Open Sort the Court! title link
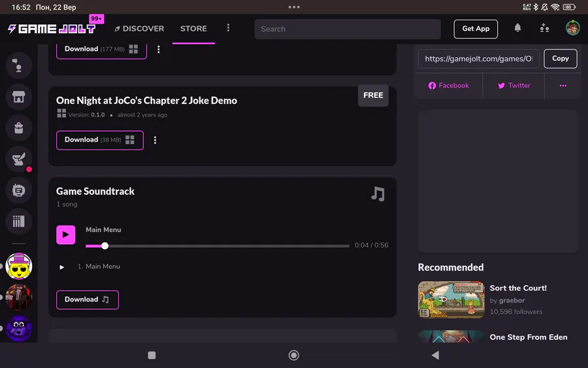Image resolution: width=588 pixels, height=368 pixels. [x=518, y=288]
